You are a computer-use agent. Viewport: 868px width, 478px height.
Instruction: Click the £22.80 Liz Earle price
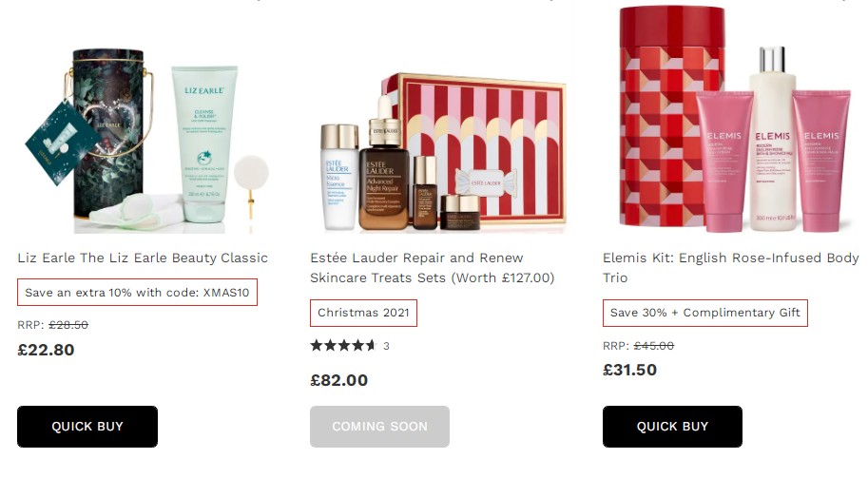point(46,351)
